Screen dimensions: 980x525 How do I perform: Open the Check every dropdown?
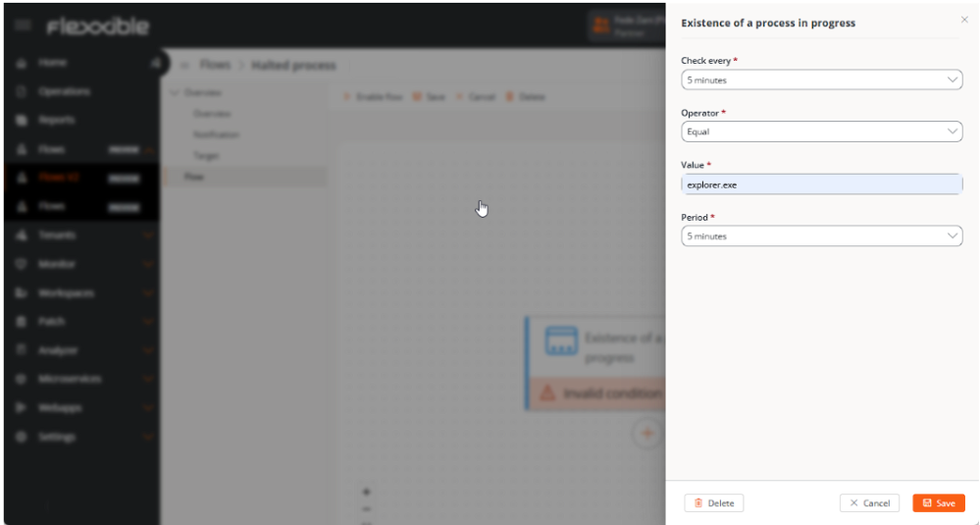[821, 79]
